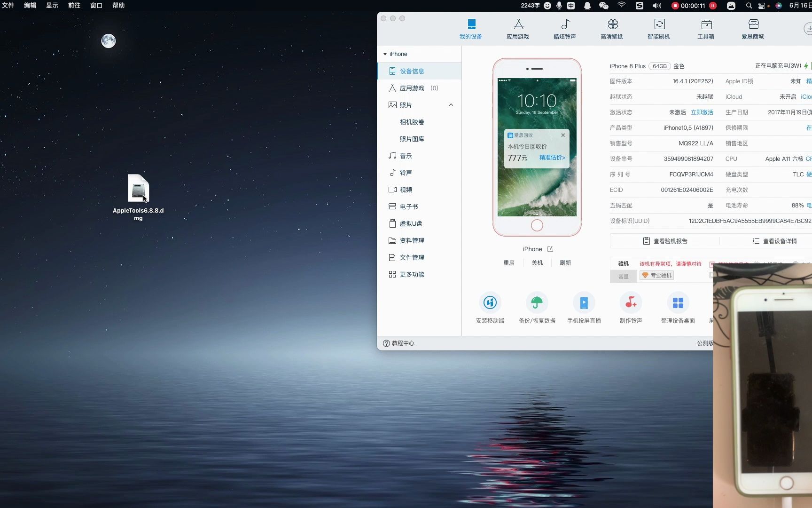
Task: Click the 专业验机 button
Action: click(x=657, y=275)
